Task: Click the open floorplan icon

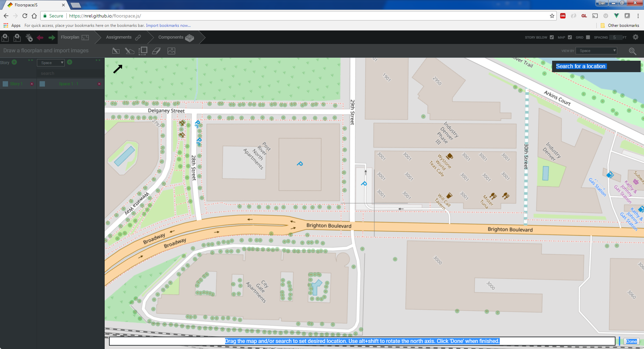Action: tap(5, 38)
